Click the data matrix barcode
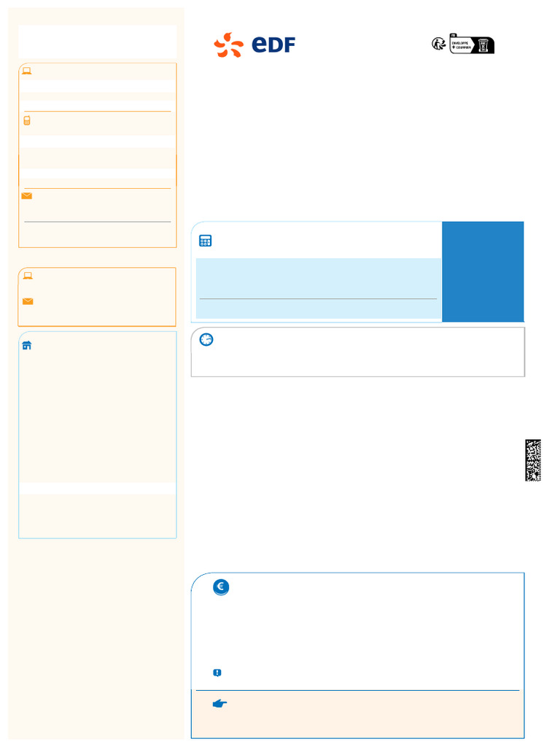Image resolution: width=560 pixels, height=747 pixels. [x=533, y=460]
